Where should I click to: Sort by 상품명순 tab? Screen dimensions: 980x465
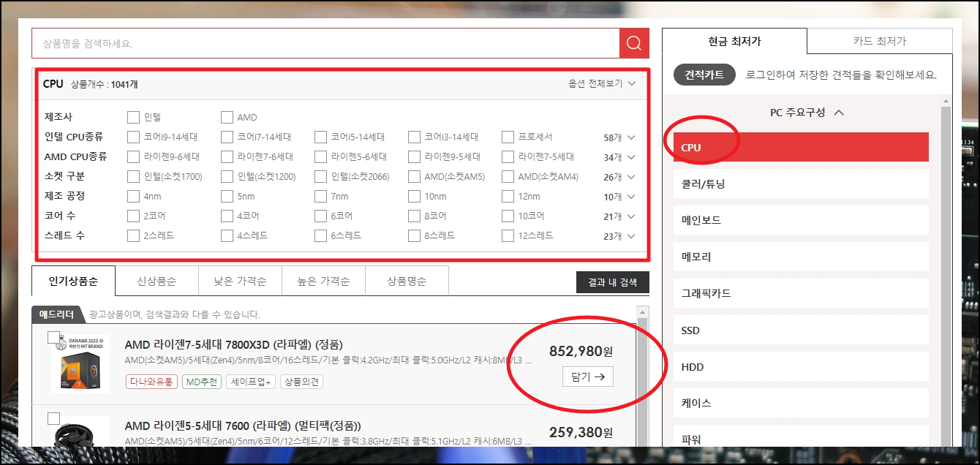[x=407, y=281]
